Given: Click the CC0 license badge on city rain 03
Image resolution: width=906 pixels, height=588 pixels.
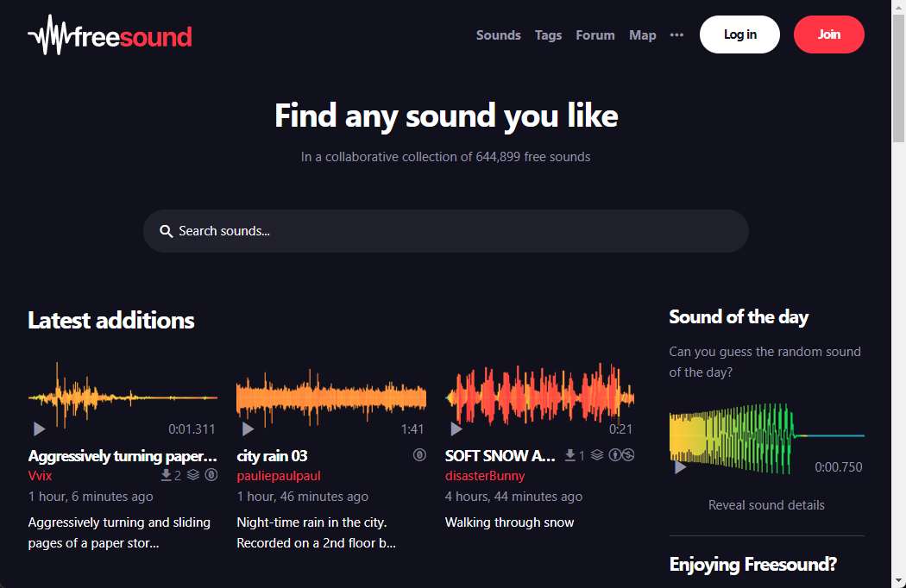Looking at the screenshot, I should (x=419, y=454).
